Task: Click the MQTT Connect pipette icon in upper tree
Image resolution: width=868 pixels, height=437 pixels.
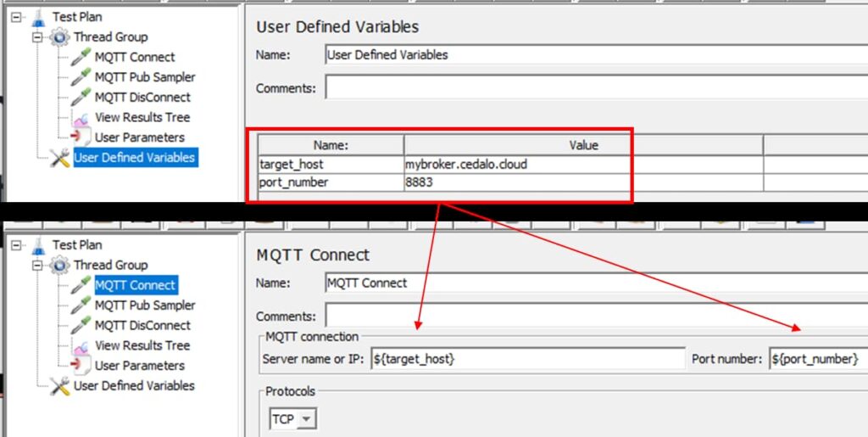Action: pyautogui.click(x=81, y=57)
